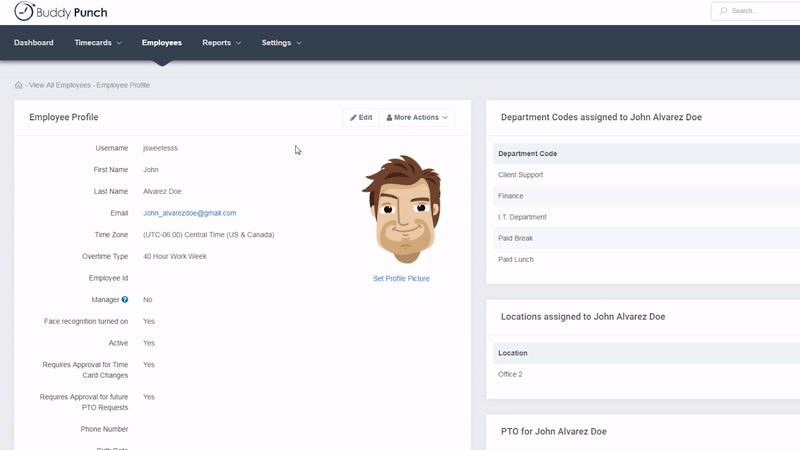Click the search magnifier icon
This screenshot has width=800, height=450.
coord(723,11)
